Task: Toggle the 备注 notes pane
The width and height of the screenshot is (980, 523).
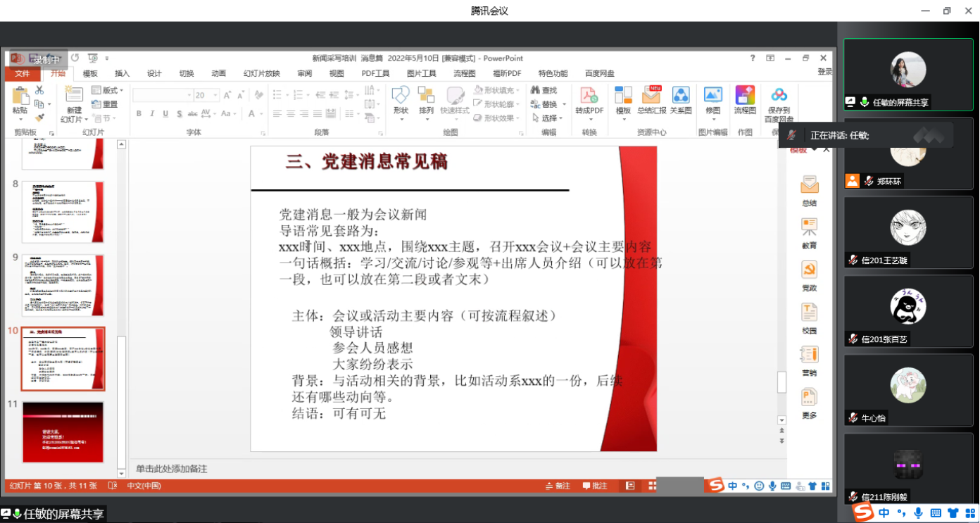Action: (558, 486)
